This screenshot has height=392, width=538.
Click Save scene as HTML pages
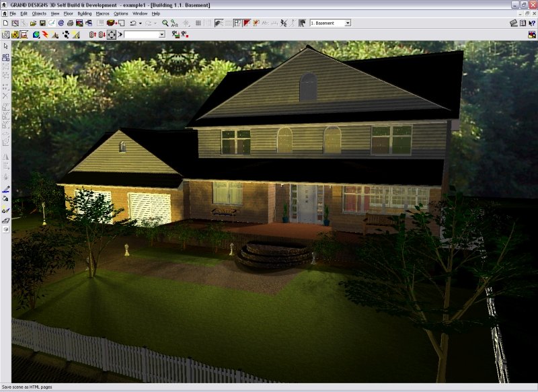27,387
